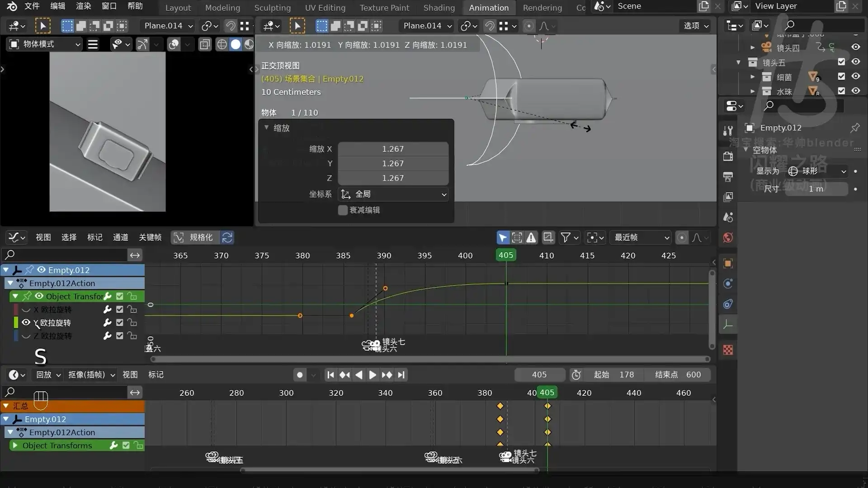868x488 pixels.
Task: Open the Nearest Frame pivot dropdown
Action: 641,238
